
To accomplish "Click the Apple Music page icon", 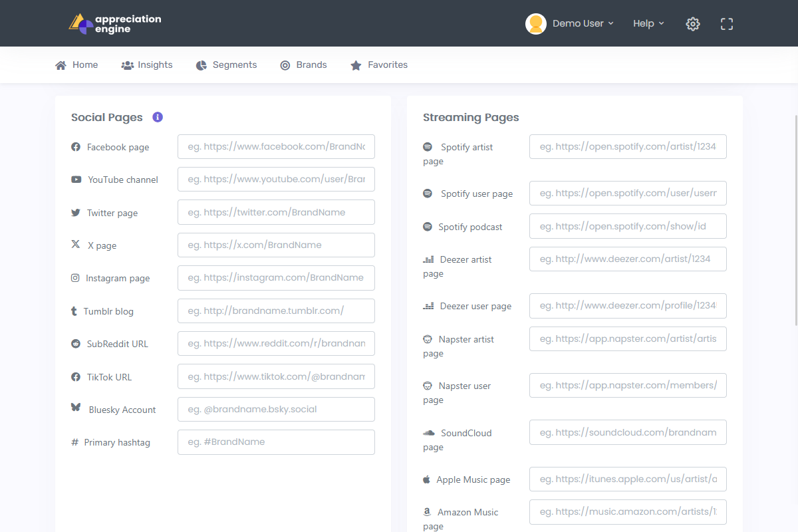I will click(x=426, y=479).
